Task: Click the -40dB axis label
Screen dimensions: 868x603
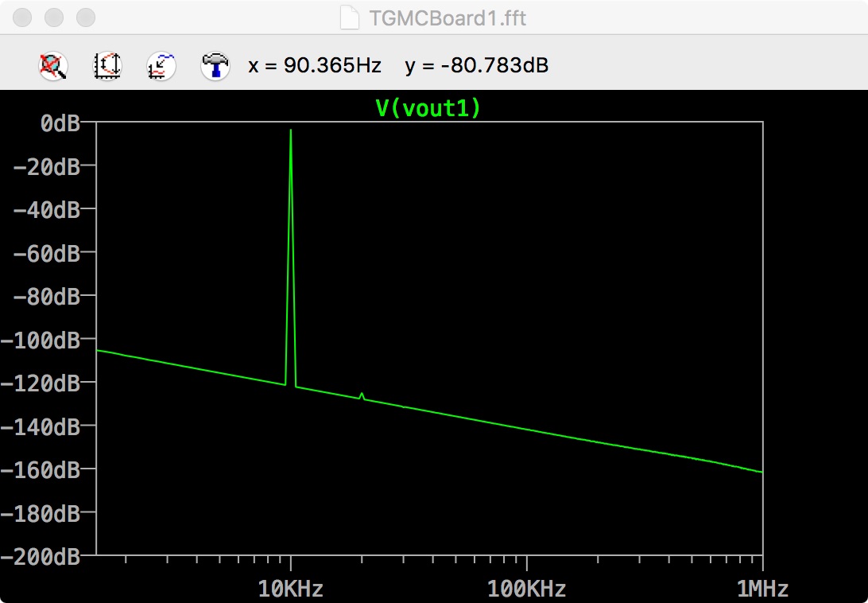Action: click(46, 209)
